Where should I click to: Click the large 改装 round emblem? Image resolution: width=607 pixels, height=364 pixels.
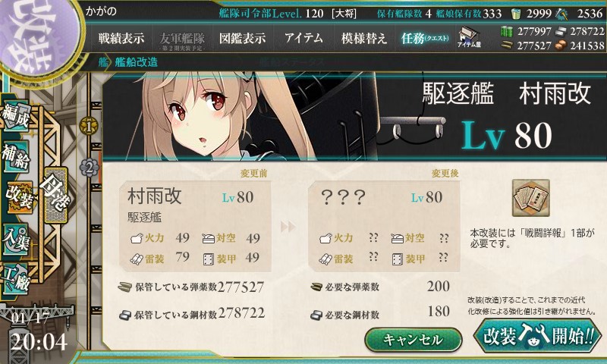pyautogui.click(x=39, y=36)
